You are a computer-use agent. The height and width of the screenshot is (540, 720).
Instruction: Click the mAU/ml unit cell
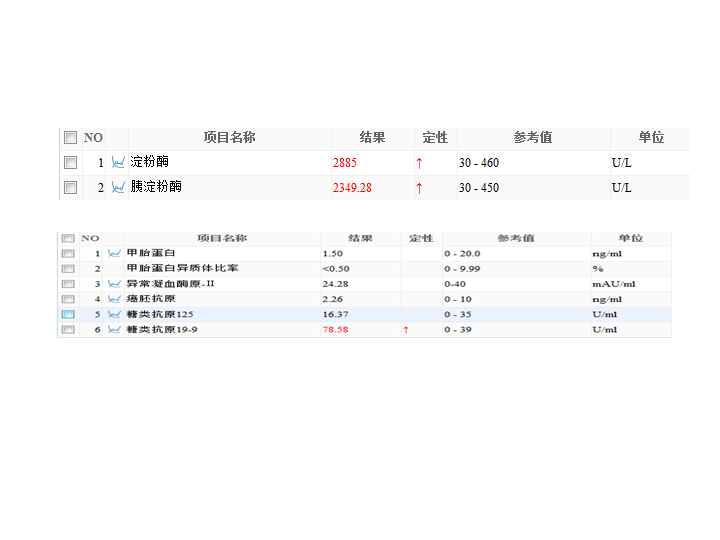pyautogui.click(x=614, y=284)
